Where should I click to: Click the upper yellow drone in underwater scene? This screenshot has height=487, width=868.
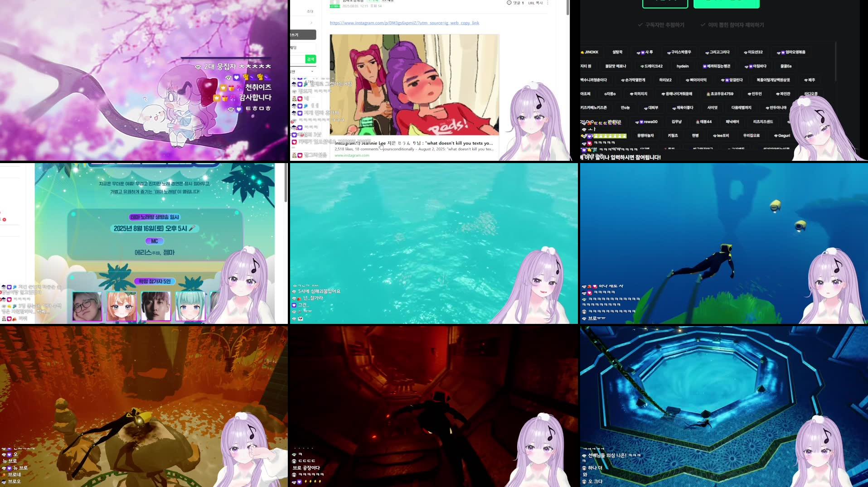[775, 206]
